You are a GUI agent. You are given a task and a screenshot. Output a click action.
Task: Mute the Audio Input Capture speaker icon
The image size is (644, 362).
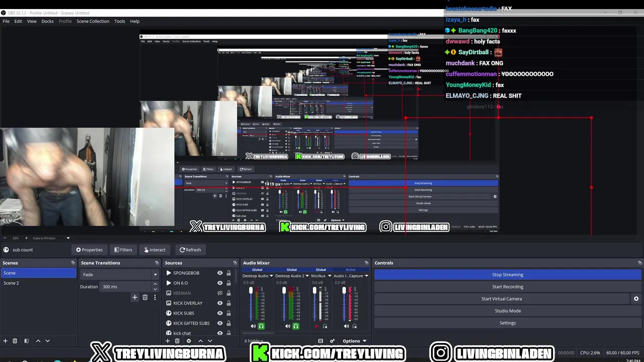[346, 326]
